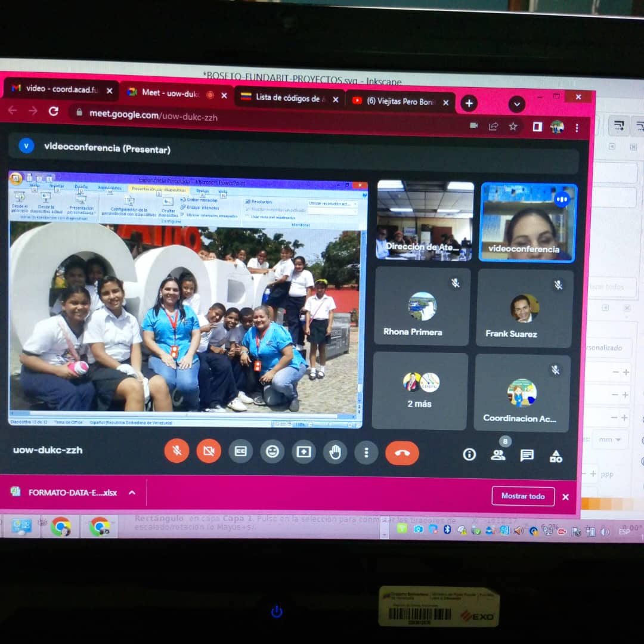
Task: Open the emoji reactions button
Action: (x=272, y=452)
